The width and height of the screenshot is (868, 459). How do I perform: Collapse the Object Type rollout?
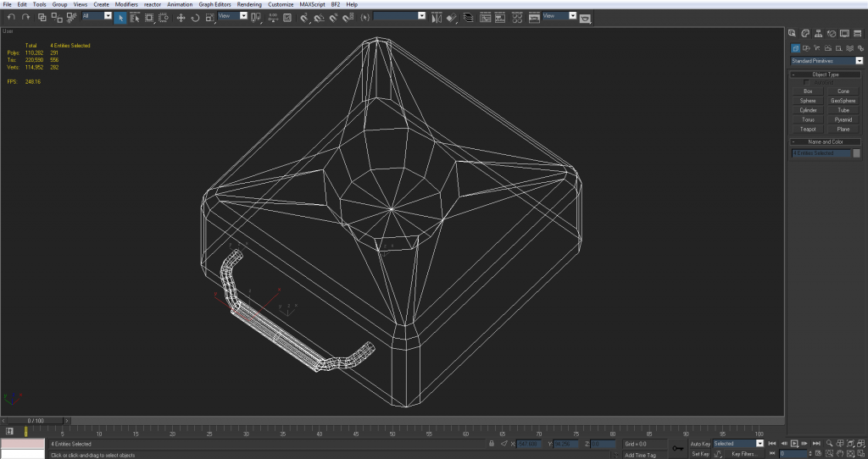click(826, 75)
